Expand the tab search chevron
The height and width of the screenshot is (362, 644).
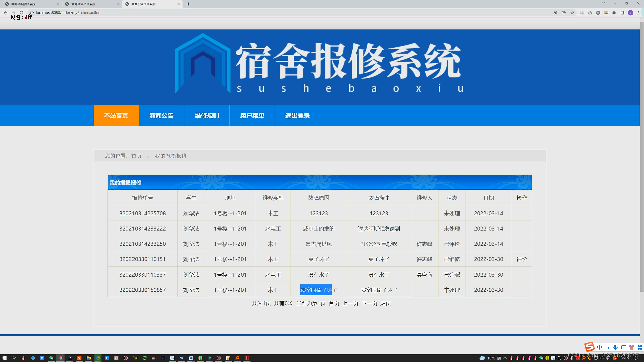click(x=603, y=3)
